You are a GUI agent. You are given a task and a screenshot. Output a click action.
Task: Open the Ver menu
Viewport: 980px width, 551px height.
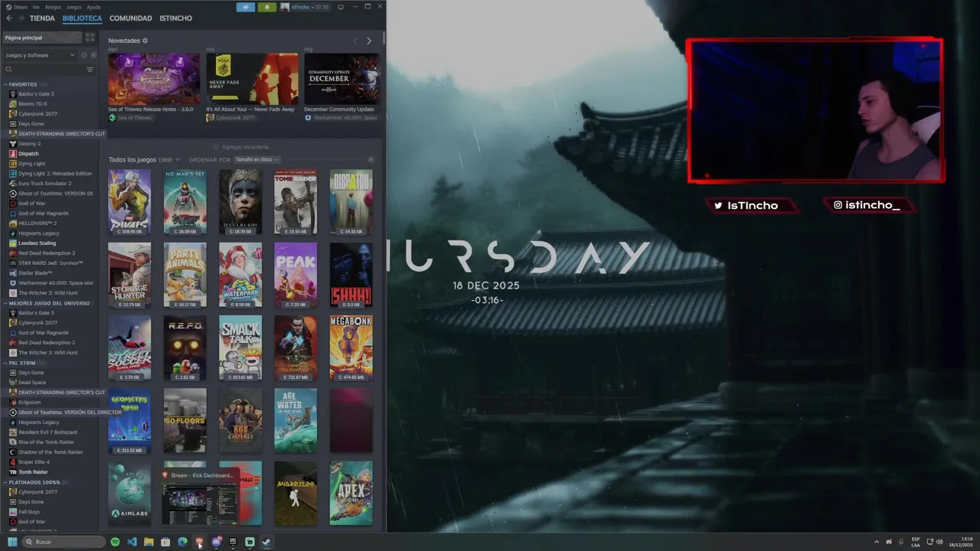[36, 7]
